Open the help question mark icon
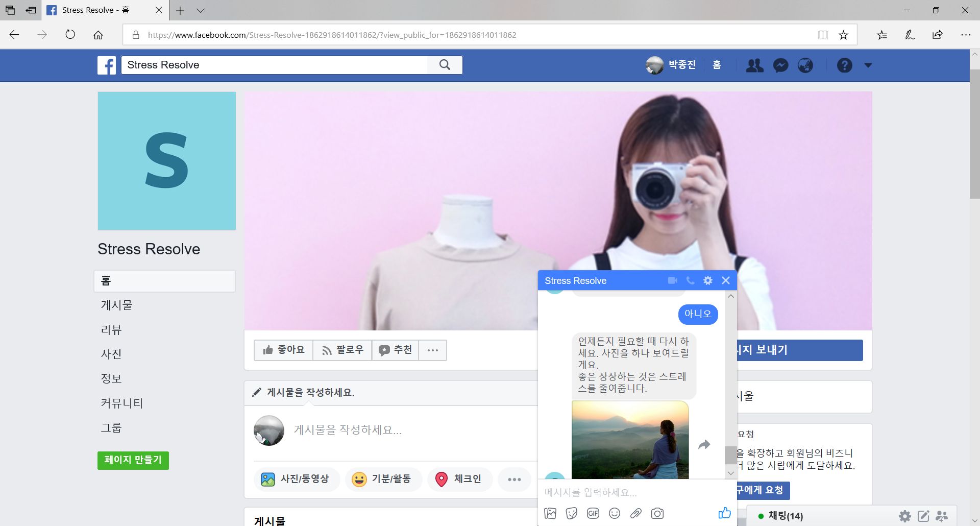The height and width of the screenshot is (526, 980). point(844,65)
